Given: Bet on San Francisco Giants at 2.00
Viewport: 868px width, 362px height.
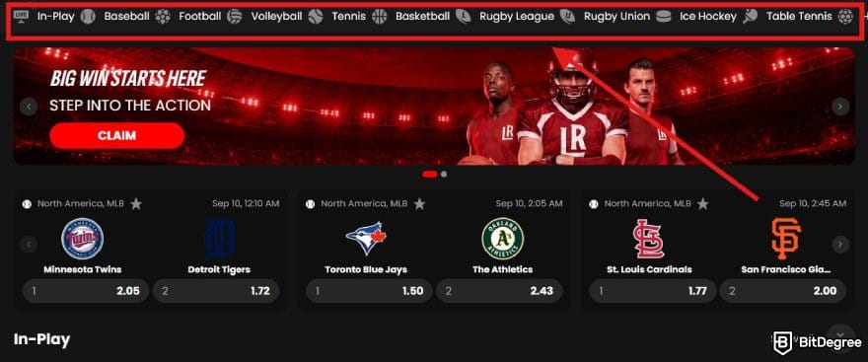Looking at the screenshot, I should pos(783,291).
